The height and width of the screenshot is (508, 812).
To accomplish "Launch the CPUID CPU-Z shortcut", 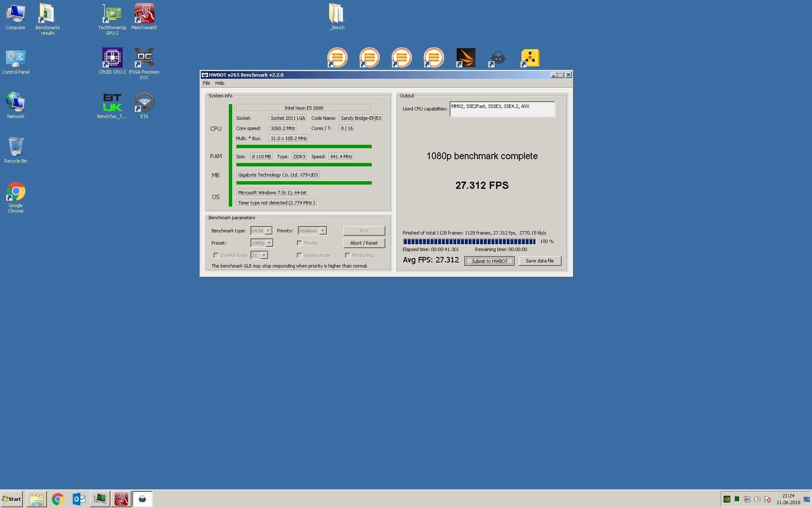I will pyautogui.click(x=112, y=62).
